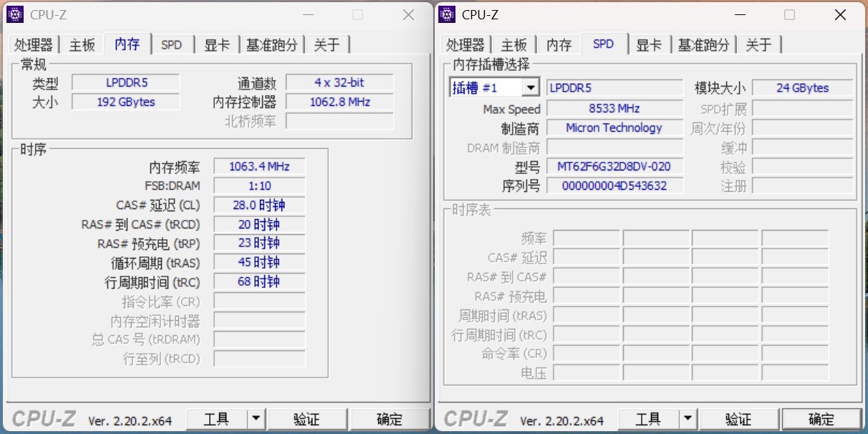Select the 显卡 tab in the window showing 内存

[x=217, y=45]
